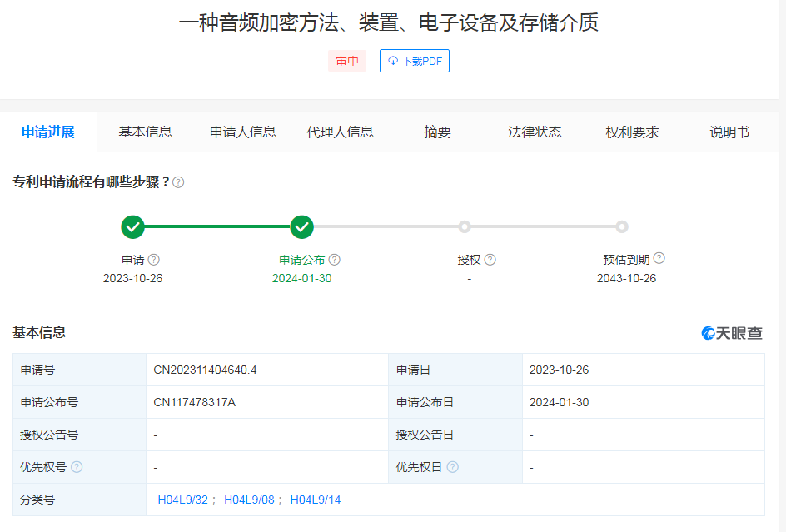This screenshot has width=786, height=532.
Task: Open the 法律状态 tab
Action: [535, 132]
